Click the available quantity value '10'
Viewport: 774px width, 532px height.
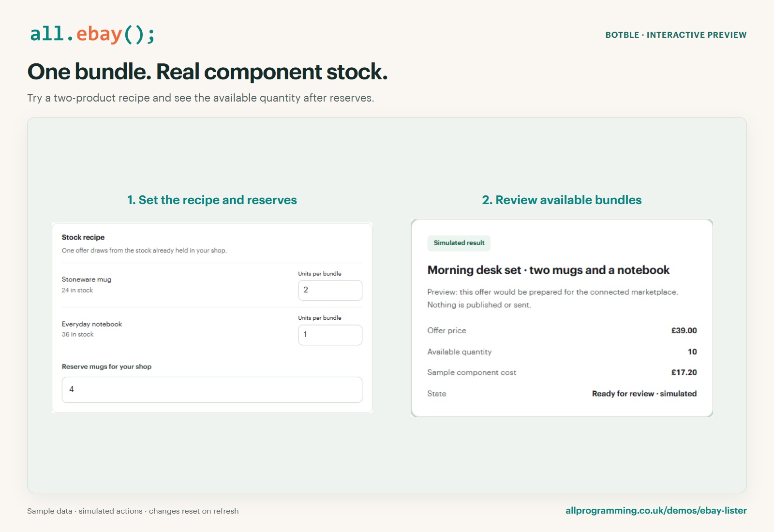click(692, 352)
